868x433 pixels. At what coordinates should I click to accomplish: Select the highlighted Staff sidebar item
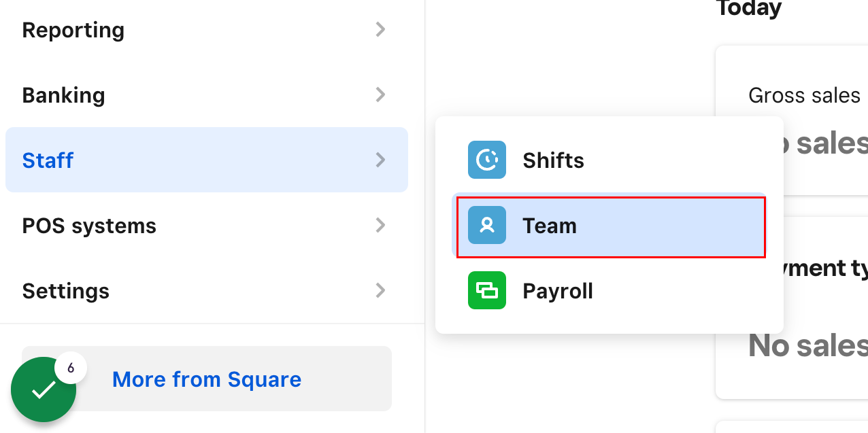(x=207, y=160)
